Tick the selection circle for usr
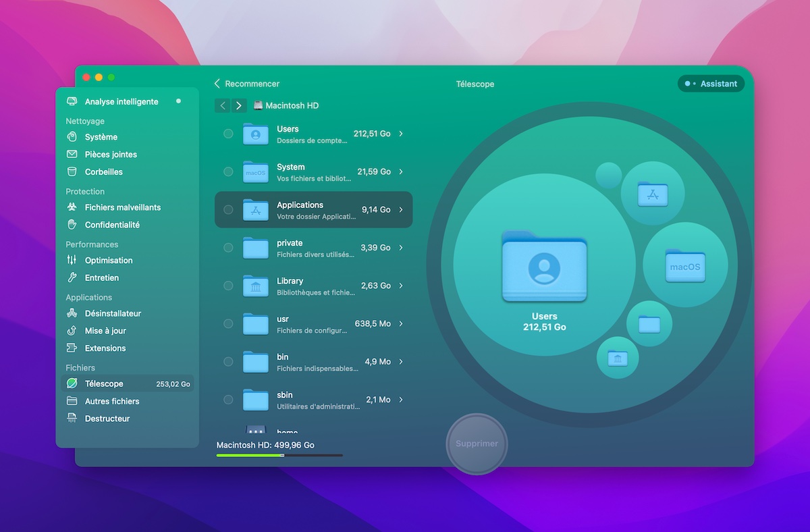 point(228,324)
